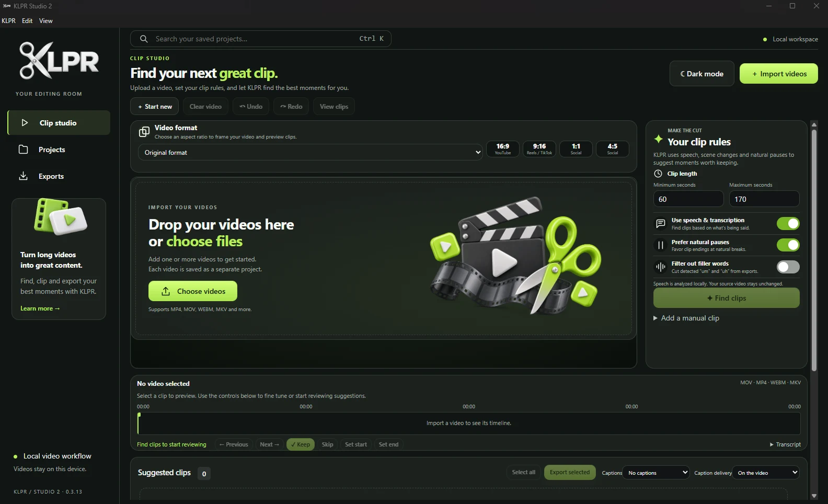Screen dimensions: 828x504
Task: Follow the Learn more link
Action: [x=40, y=308]
